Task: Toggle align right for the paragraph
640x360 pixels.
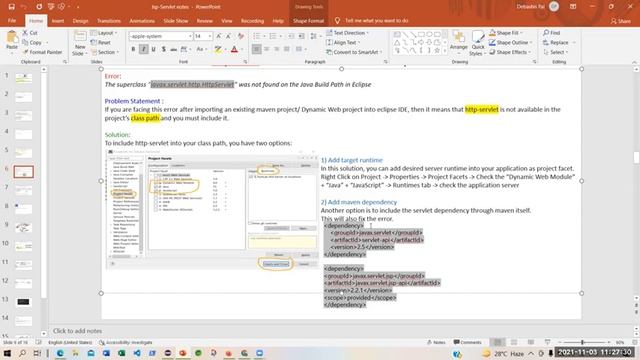Action: click(277, 49)
